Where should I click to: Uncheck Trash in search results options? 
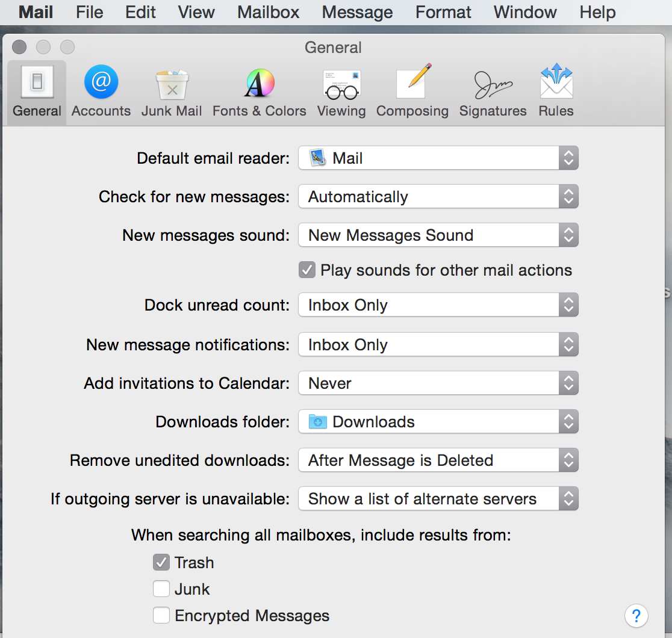161,562
